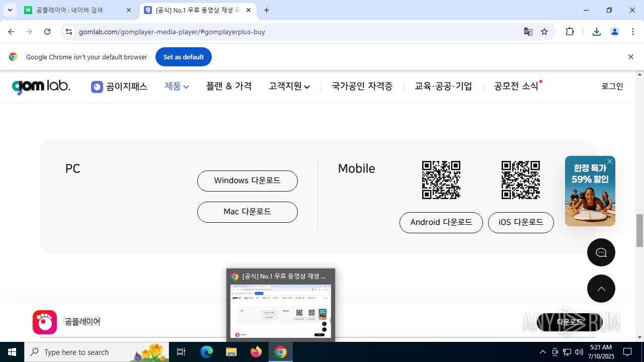The image size is (644, 362).
Task: View site information icon
Action: [x=69, y=32]
